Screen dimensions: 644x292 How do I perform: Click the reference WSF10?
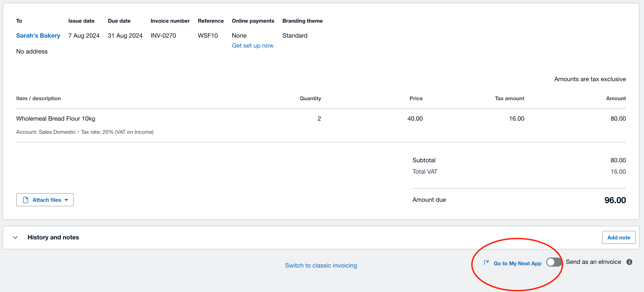click(x=207, y=35)
